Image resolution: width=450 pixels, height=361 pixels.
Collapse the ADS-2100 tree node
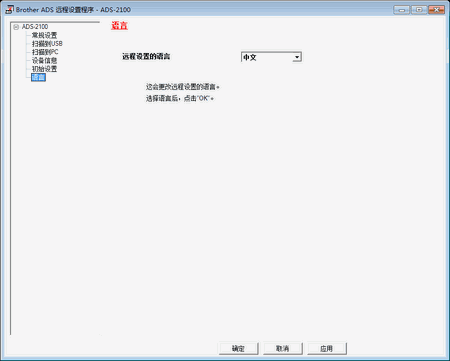click(16, 27)
